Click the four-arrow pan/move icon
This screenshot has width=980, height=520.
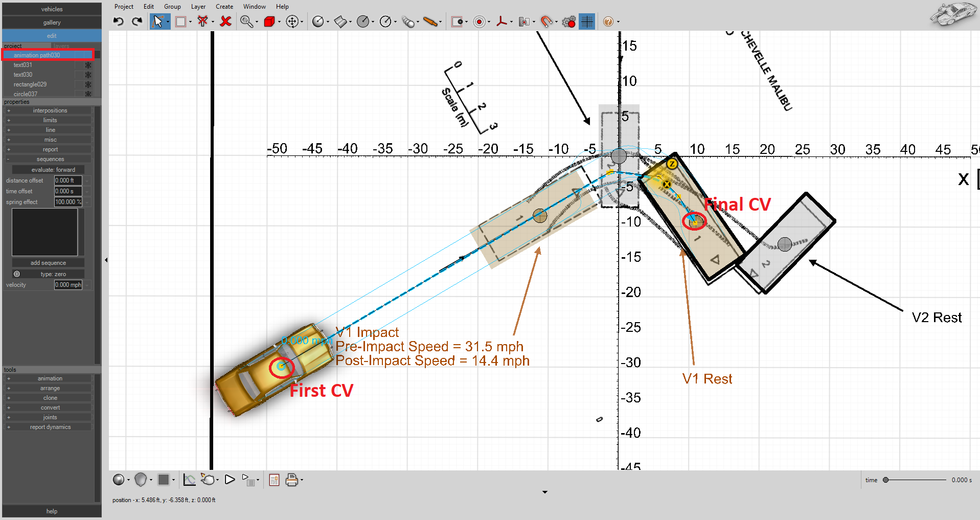pyautogui.click(x=292, y=21)
